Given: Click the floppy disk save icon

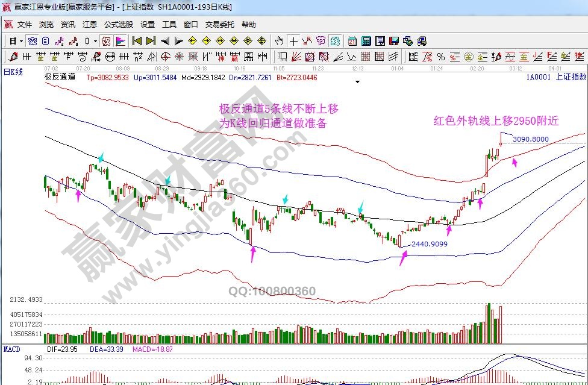Looking at the screenshot, I should pyautogui.click(x=394, y=41).
